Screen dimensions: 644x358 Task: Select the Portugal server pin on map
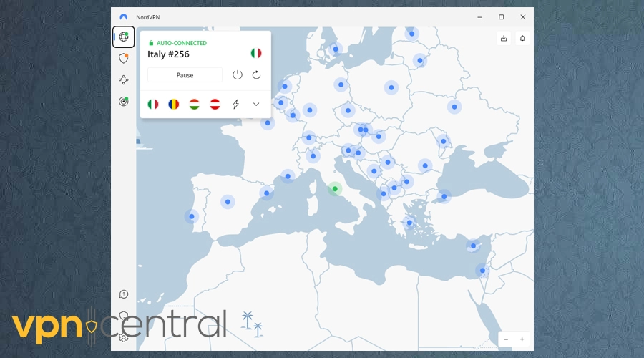coord(192,217)
